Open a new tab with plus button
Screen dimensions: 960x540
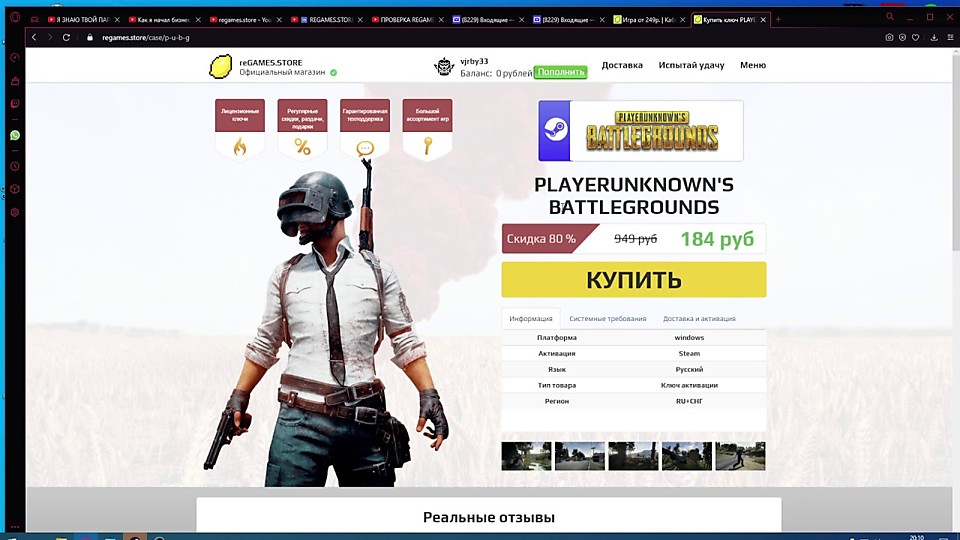click(x=778, y=20)
